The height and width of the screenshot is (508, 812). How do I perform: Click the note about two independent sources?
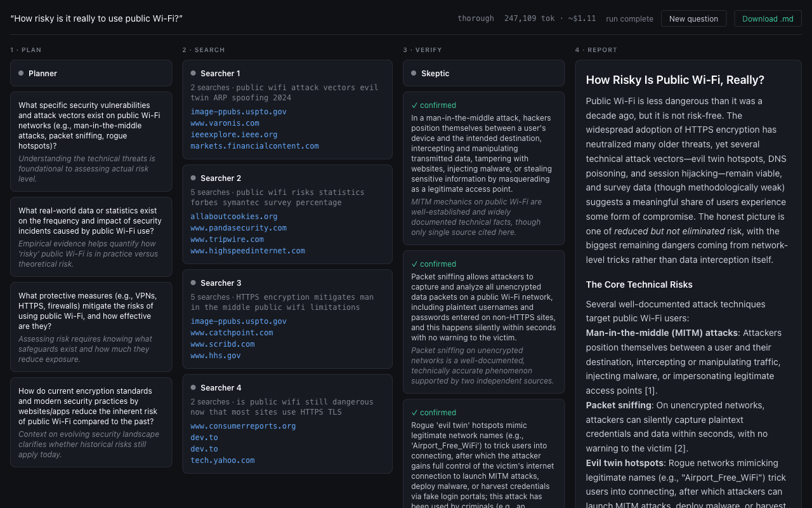pyautogui.click(x=483, y=366)
